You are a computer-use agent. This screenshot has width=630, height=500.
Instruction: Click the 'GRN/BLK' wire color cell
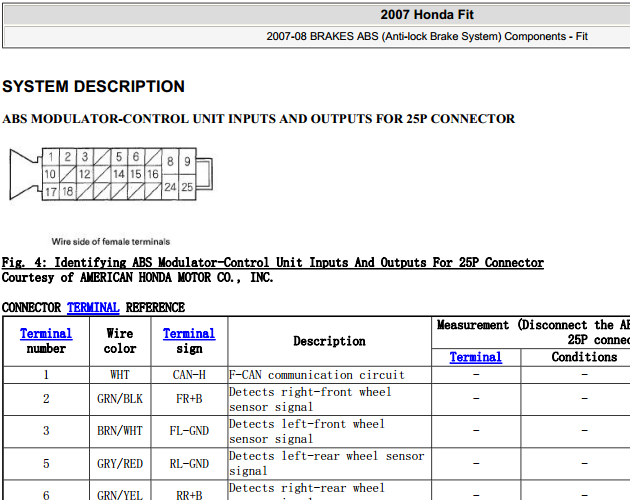(x=120, y=399)
